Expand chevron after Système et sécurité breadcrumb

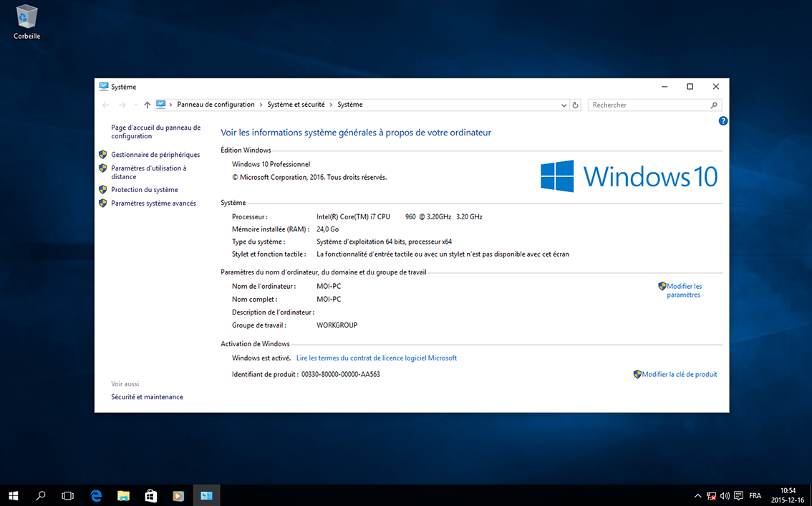(x=331, y=105)
